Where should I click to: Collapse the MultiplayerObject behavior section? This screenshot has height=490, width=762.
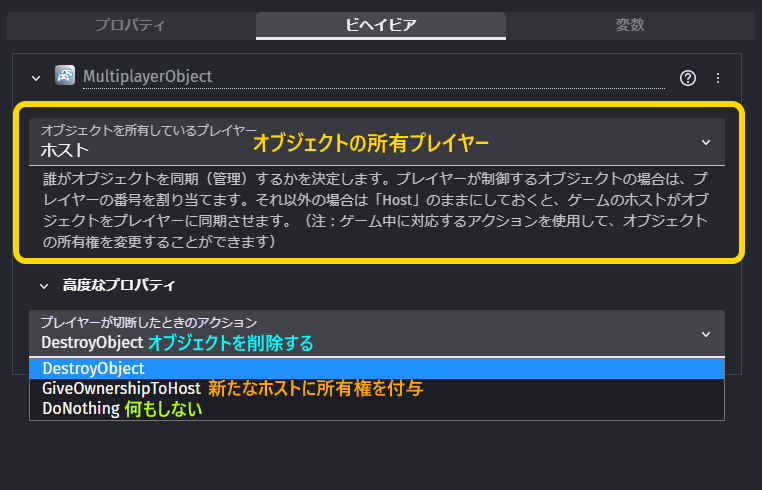[36, 78]
